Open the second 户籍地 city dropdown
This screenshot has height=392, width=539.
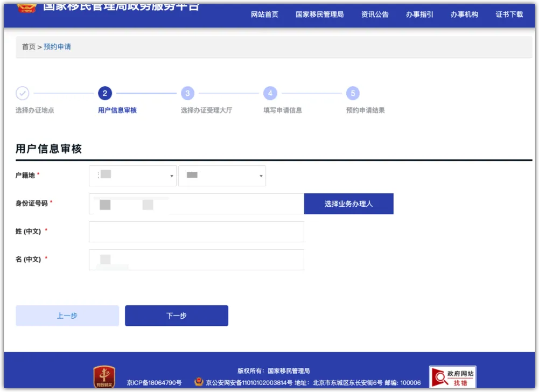[x=222, y=176]
